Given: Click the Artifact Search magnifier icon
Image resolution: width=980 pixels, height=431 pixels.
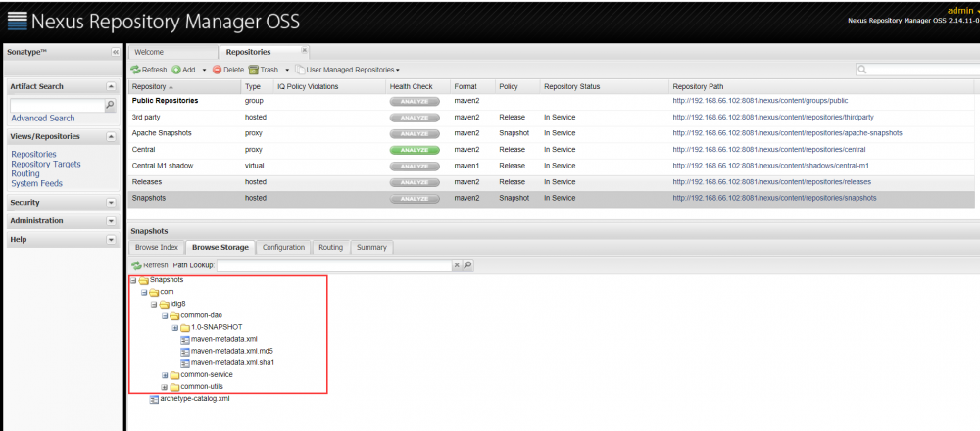Looking at the screenshot, I should click(110, 105).
